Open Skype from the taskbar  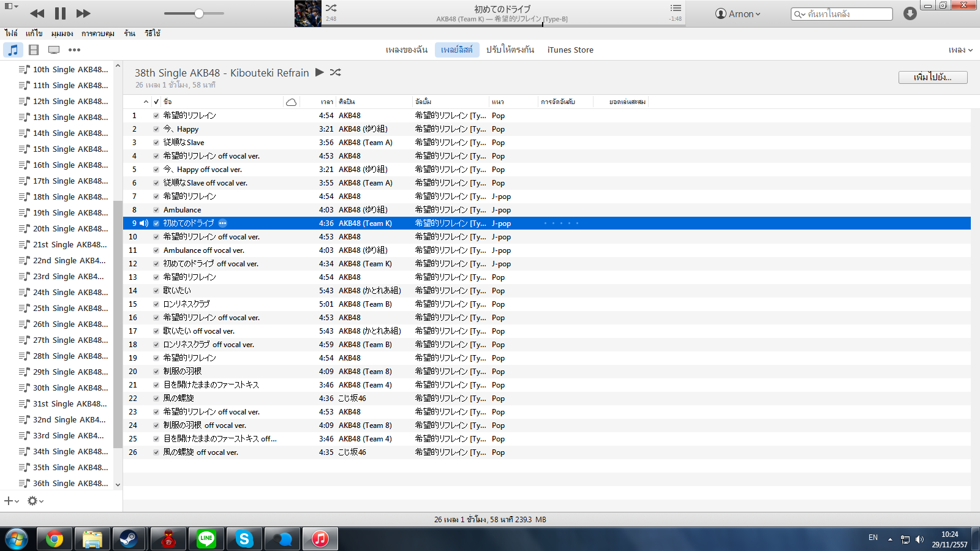[x=244, y=539]
